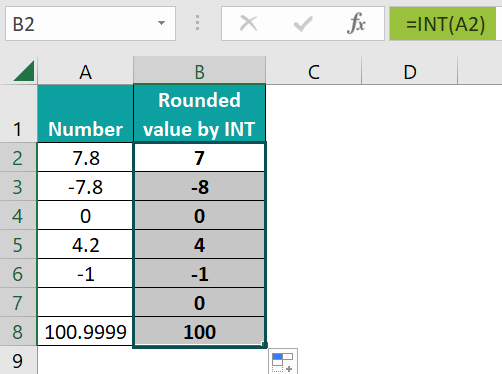Click the fill handle of the selection
The width and height of the screenshot is (502, 374).
(x=264, y=345)
